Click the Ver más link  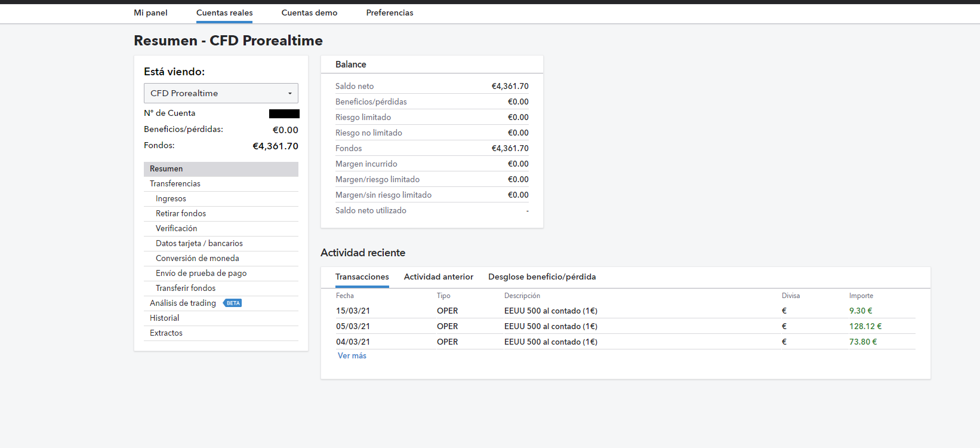click(x=352, y=356)
